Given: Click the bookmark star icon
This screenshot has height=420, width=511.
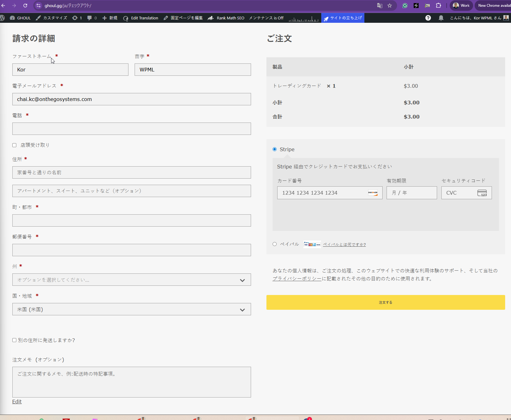Looking at the screenshot, I should [390, 6].
